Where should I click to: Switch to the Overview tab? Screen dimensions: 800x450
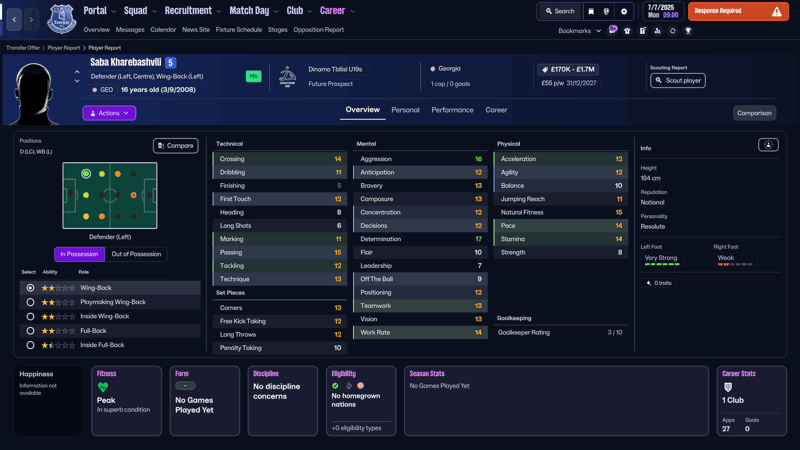[x=362, y=110]
